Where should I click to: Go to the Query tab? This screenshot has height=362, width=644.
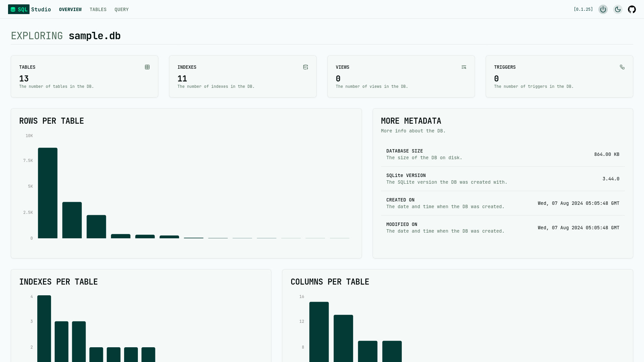pyautogui.click(x=121, y=9)
